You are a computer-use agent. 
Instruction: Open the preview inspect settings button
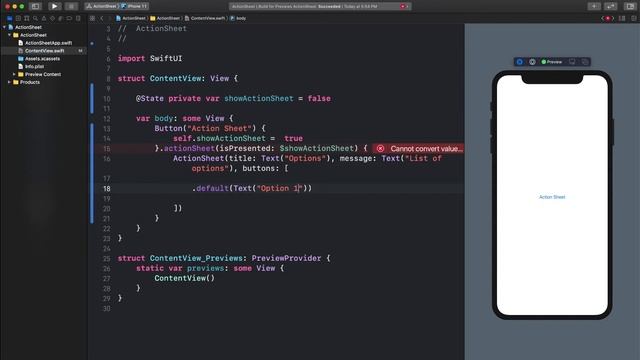click(x=532, y=62)
